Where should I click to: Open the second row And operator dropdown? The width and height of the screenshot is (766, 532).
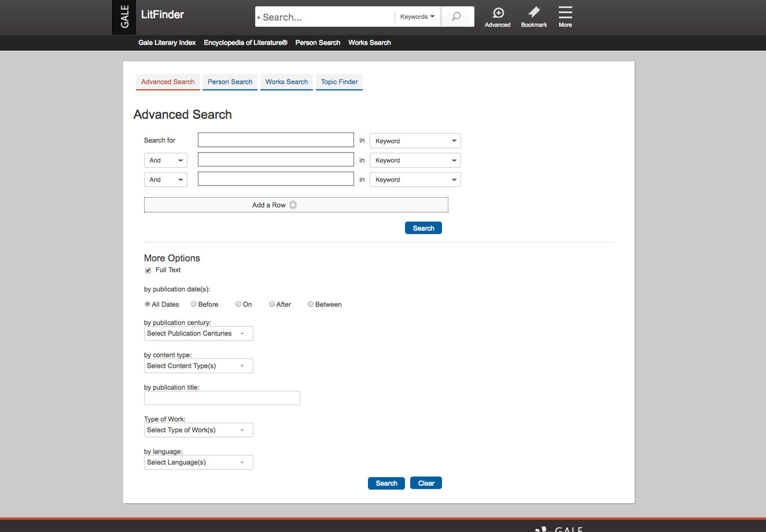[x=165, y=160]
